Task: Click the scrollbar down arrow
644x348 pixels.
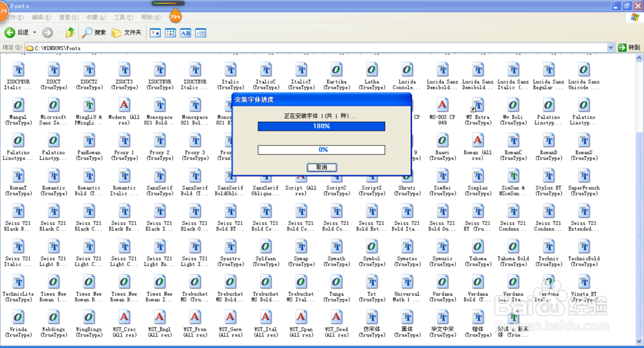Action: [x=639, y=341]
